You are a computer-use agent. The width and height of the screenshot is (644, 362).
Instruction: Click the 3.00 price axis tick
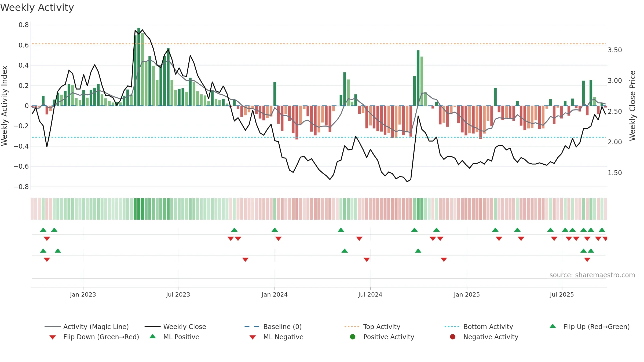coord(615,80)
